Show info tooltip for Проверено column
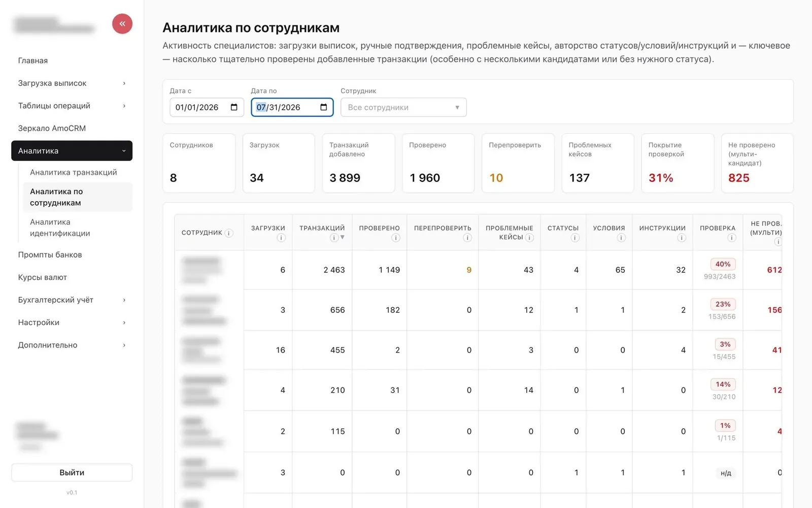812x508 pixels. pos(396,238)
